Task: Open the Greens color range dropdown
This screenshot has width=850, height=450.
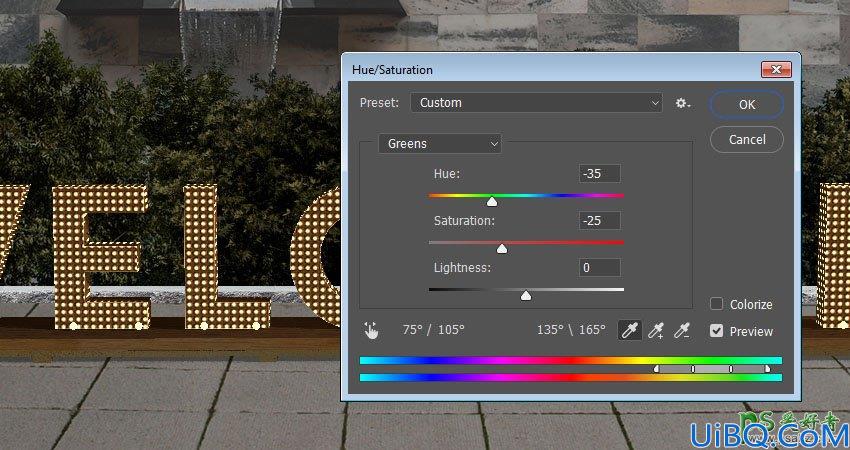Action: (x=440, y=144)
